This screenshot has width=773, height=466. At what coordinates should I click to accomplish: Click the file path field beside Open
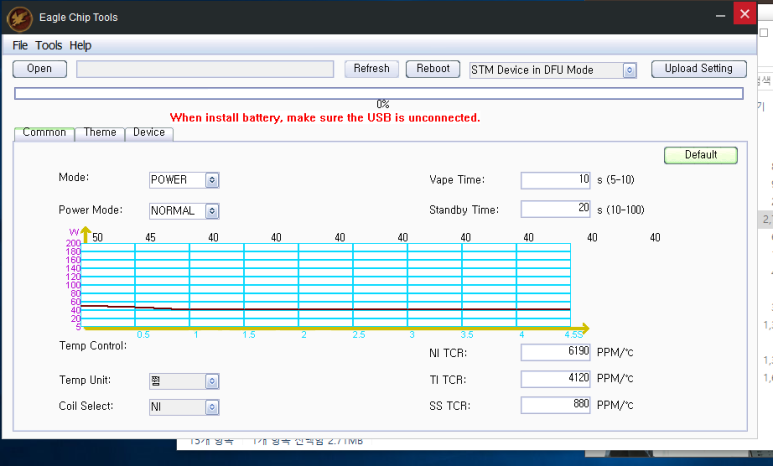click(x=205, y=69)
